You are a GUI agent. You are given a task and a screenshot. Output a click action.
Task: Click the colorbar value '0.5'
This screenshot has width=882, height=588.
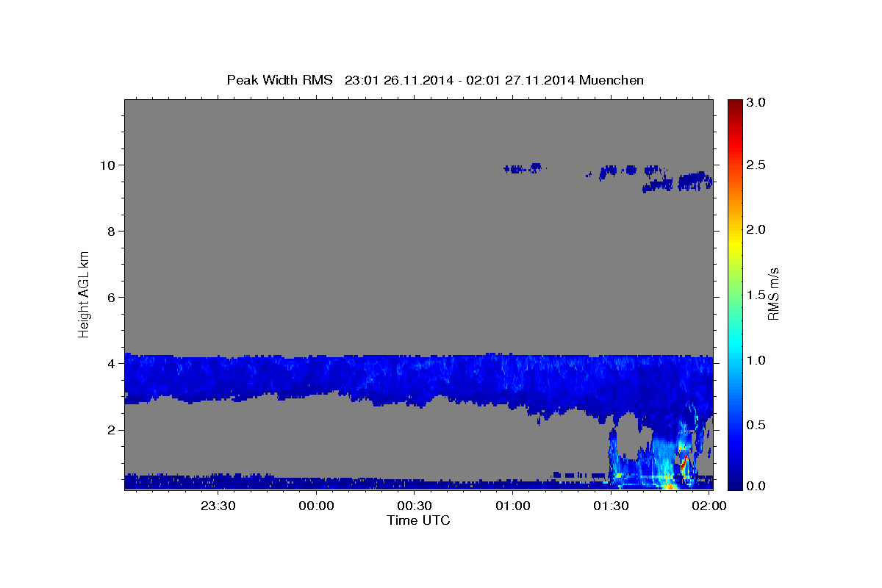757,425
